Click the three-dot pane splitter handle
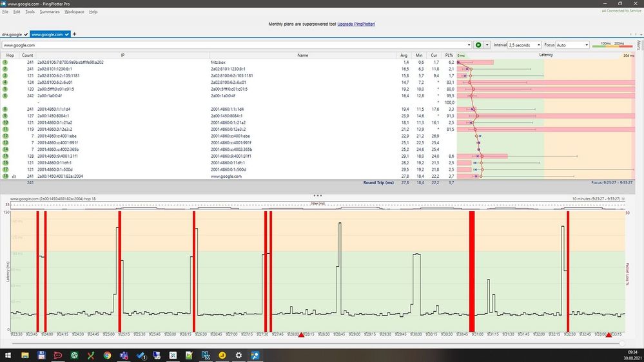Screen dimensions: 644x362 [317, 195]
